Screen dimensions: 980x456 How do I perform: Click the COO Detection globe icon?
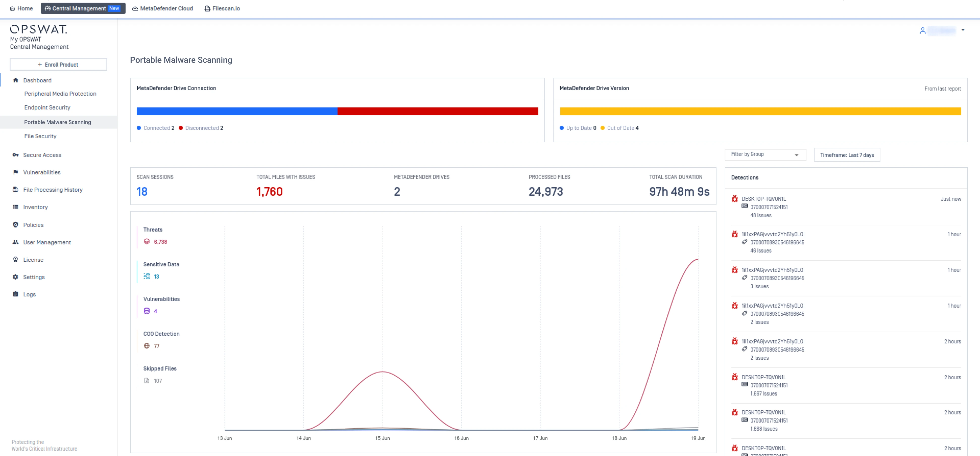(x=147, y=346)
